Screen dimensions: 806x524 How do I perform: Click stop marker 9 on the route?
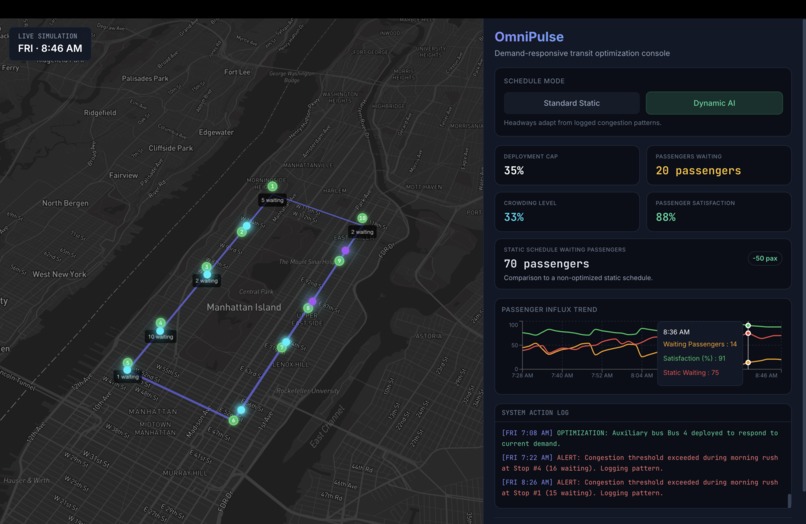click(x=339, y=261)
